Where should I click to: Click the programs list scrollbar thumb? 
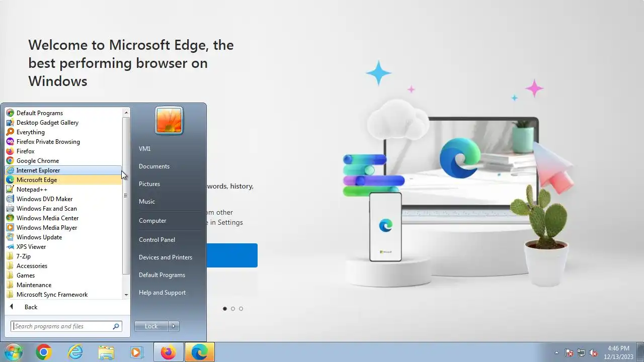[126, 196]
